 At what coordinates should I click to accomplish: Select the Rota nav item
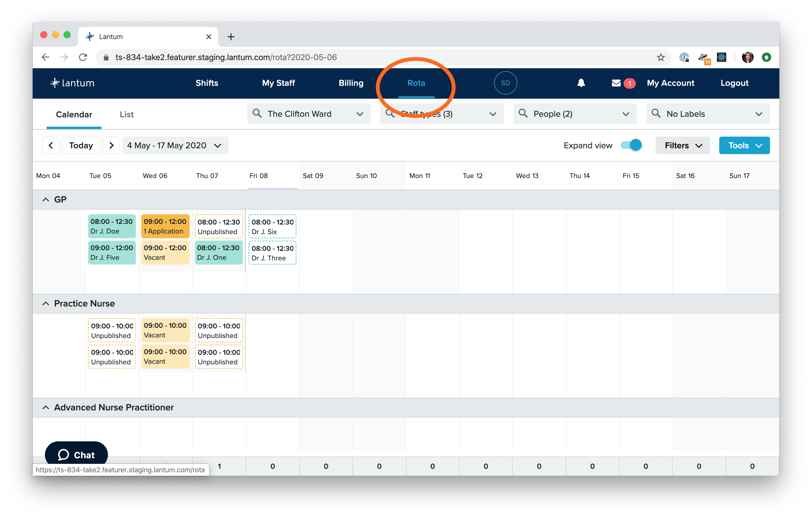click(x=416, y=83)
